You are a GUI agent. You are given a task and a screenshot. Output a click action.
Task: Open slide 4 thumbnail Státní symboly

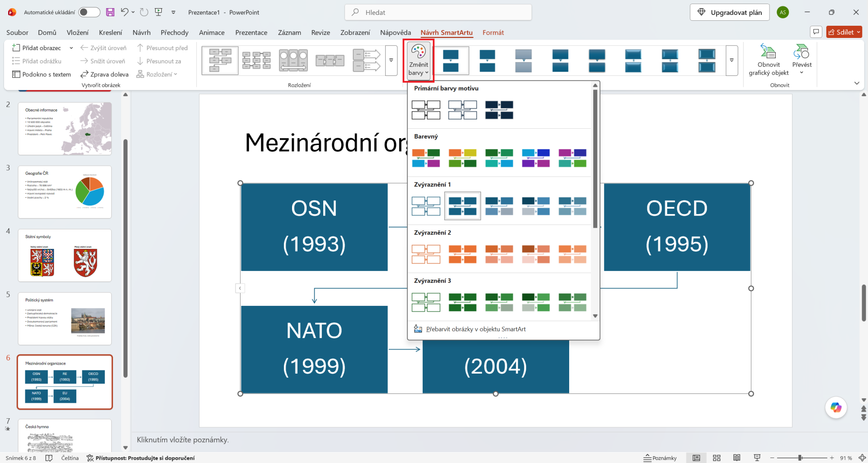coord(65,255)
